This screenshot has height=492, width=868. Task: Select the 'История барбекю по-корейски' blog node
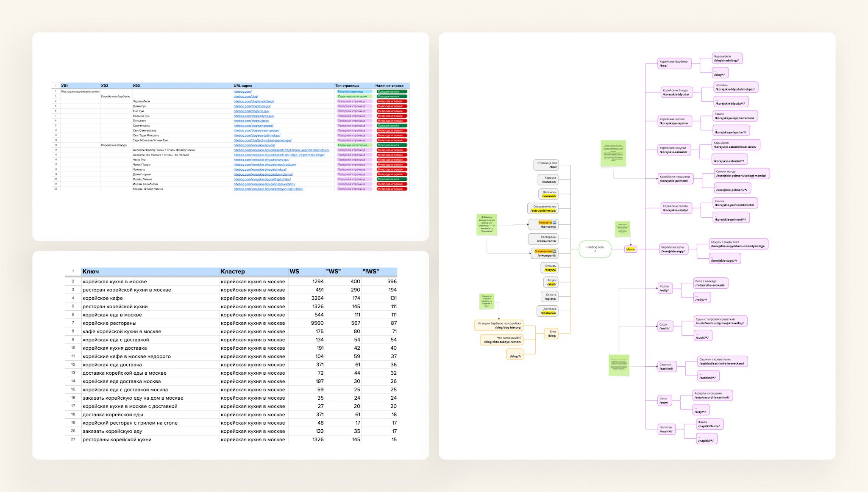[x=499, y=325]
